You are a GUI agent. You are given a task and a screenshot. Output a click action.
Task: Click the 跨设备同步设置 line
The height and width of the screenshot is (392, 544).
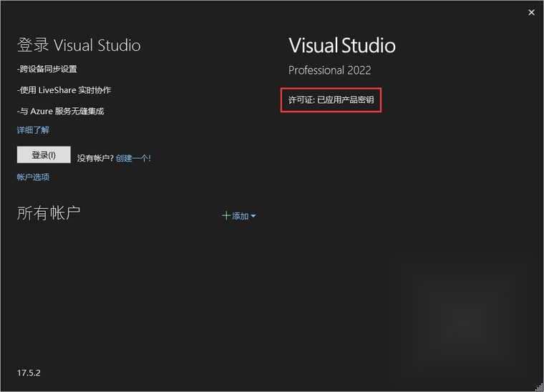(x=47, y=69)
